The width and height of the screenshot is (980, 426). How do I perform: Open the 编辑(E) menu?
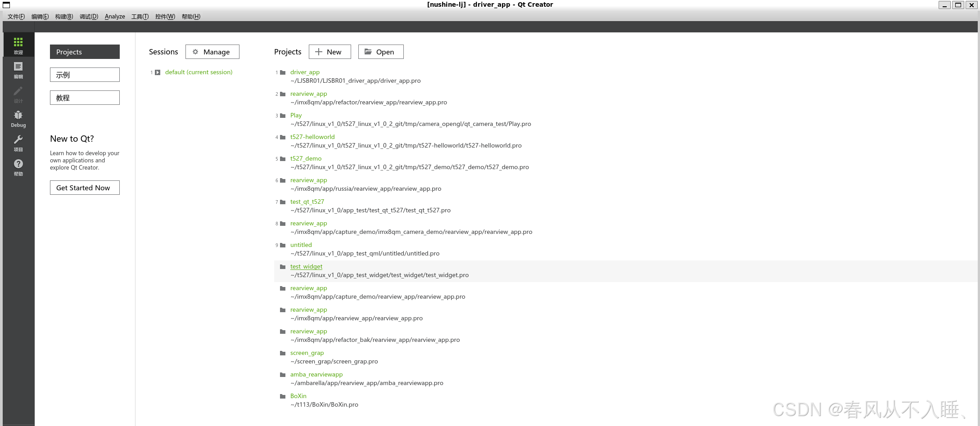pos(40,17)
